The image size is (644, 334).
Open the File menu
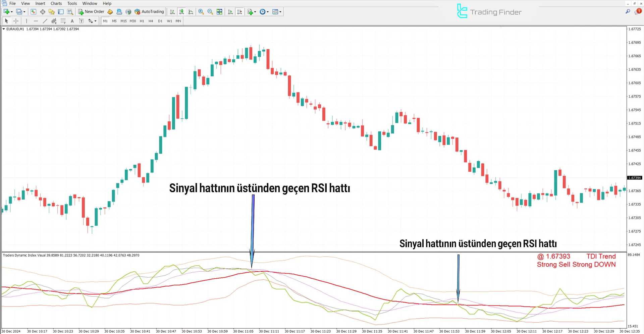pyautogui.click(x=12, y=3)
